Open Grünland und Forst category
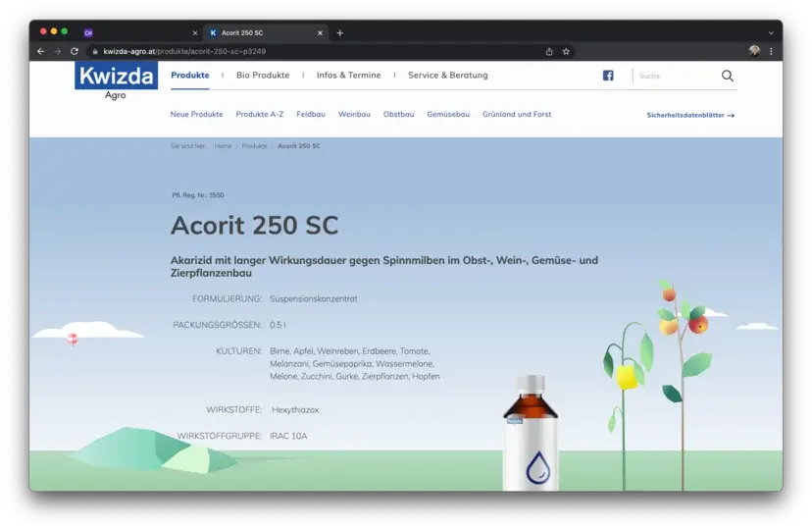The height and width of the screenshot is (530, 812). 517,114
